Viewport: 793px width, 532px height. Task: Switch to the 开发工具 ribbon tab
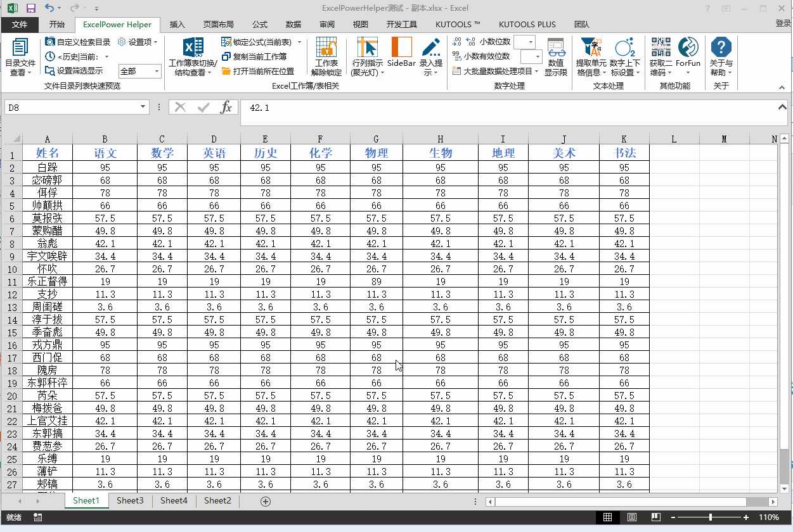tap(402, 25)
